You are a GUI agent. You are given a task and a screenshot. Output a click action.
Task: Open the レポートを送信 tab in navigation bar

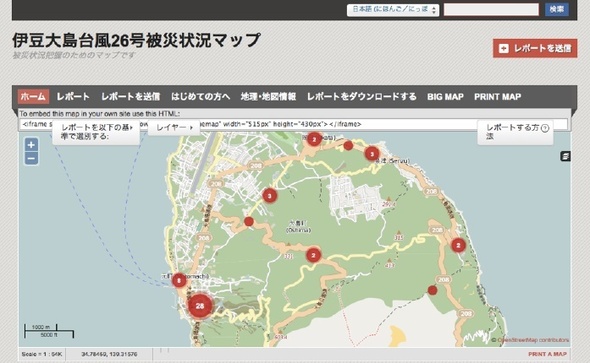[x=130, y=97]
